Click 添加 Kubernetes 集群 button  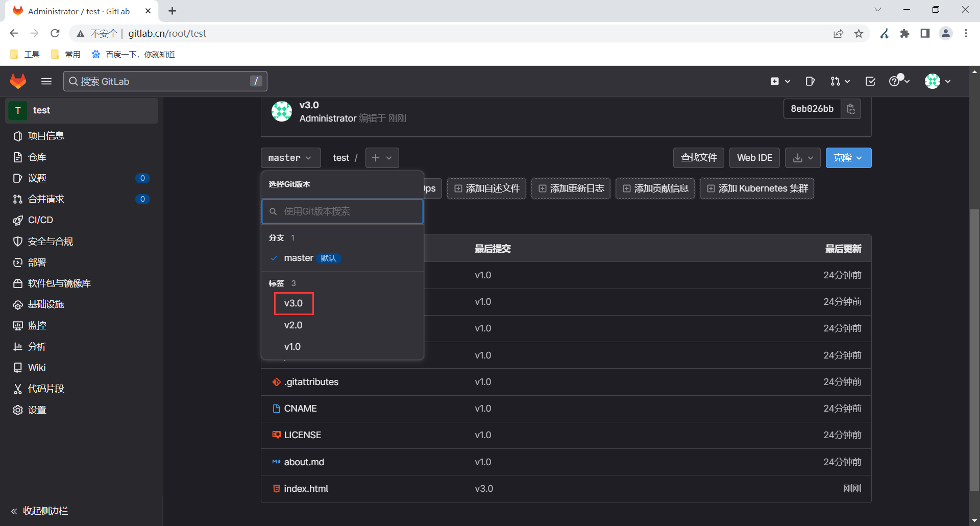757,188
